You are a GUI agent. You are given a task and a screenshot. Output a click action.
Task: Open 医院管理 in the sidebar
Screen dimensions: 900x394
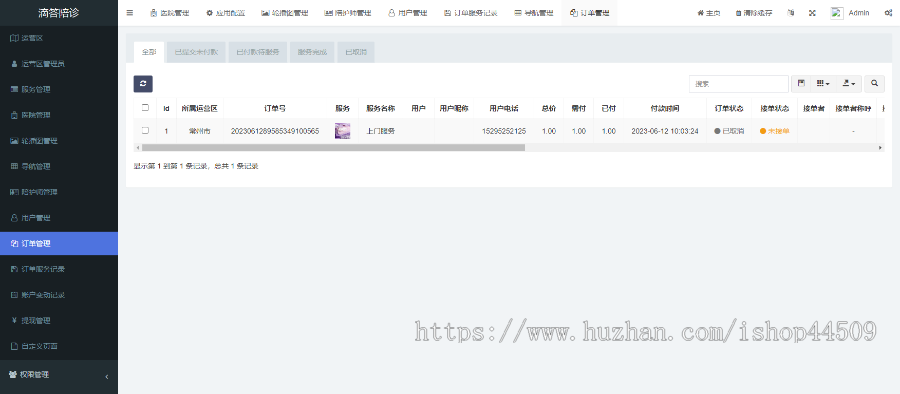59,115
